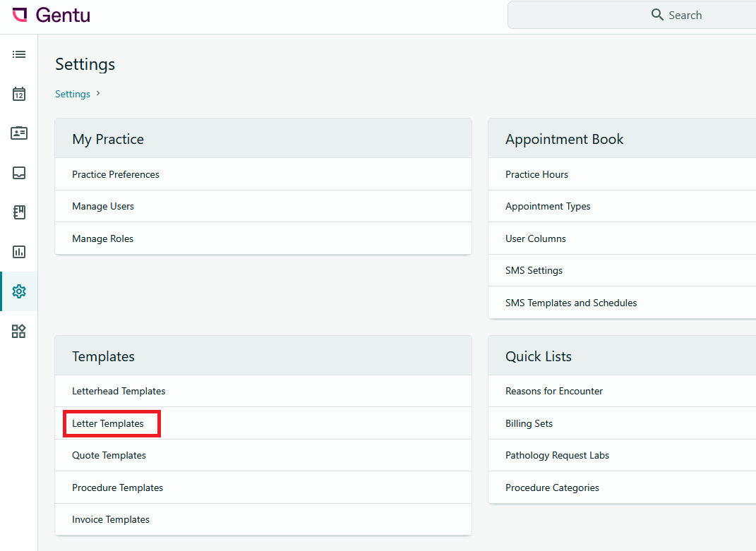The height and width of the screenshot is (551, 756).
Task: Open the inbox tray icon
Action: pyautogui.click(x=19, y=173)
